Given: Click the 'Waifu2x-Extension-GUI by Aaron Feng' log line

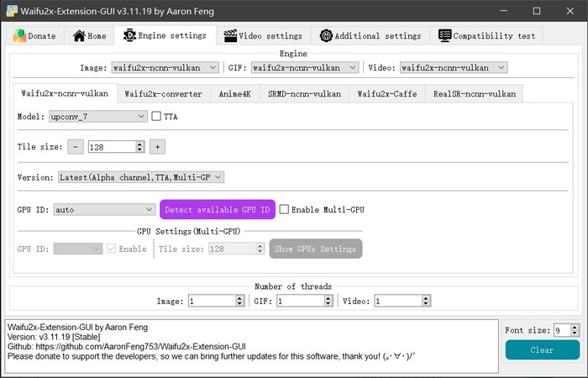Looking at the screenshot, I should 77,327.
